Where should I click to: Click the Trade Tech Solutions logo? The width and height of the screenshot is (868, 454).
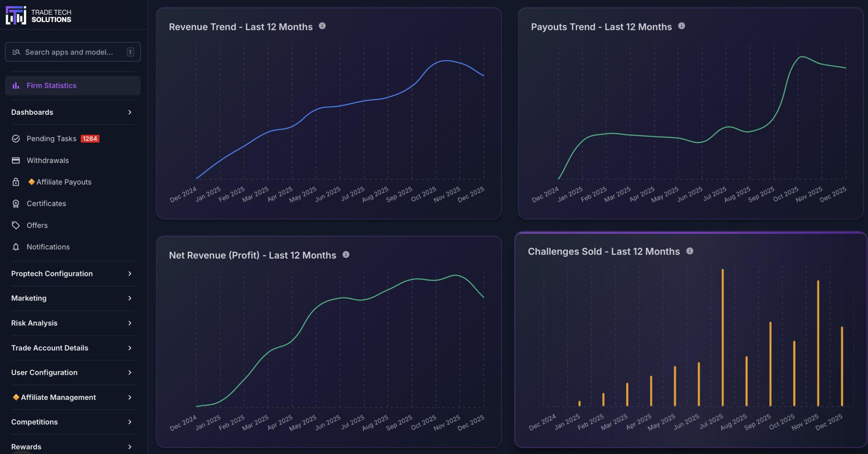tap(38, 16)
